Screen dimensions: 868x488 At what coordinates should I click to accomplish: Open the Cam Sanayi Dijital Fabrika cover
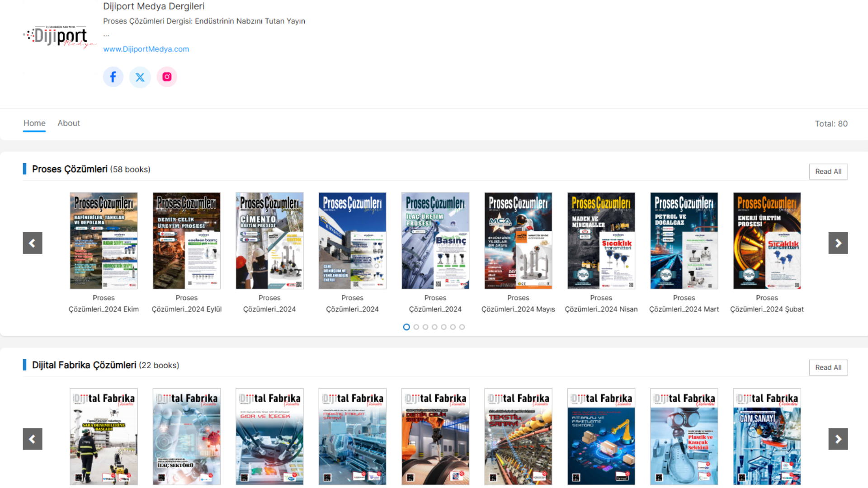pyautogui.click(x=767, y=436)
